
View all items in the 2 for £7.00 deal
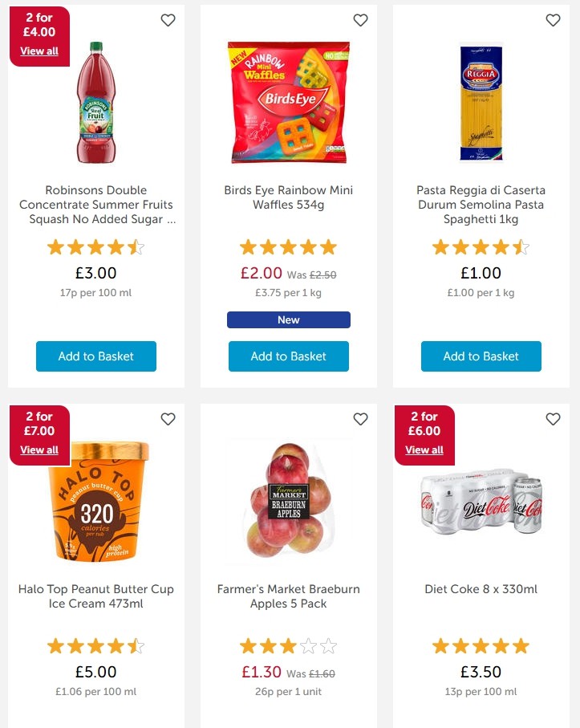click(39, 449)
